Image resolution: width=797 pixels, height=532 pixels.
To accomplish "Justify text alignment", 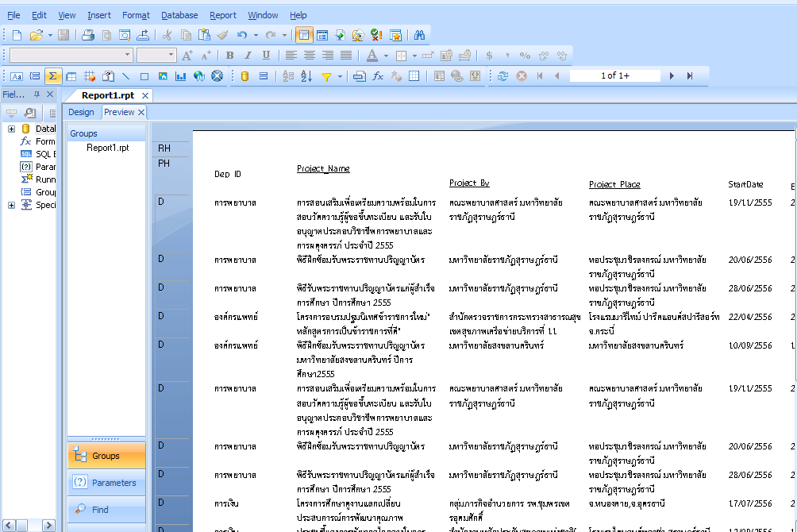I will (x=345, y=56).
